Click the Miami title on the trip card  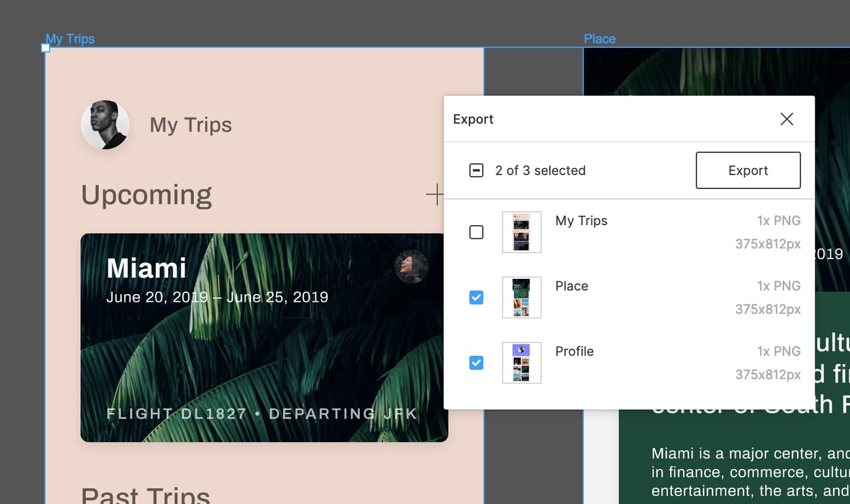146,268
